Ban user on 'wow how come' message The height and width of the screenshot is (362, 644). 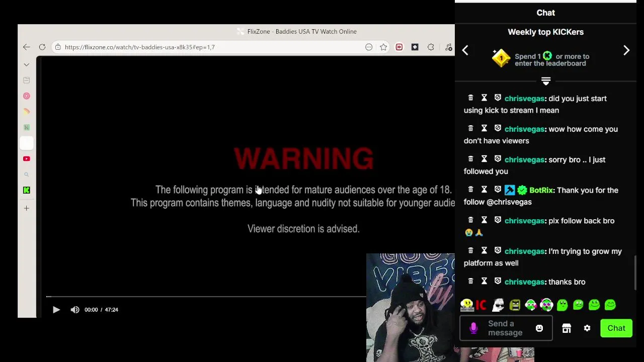click(x=498, y=129)
